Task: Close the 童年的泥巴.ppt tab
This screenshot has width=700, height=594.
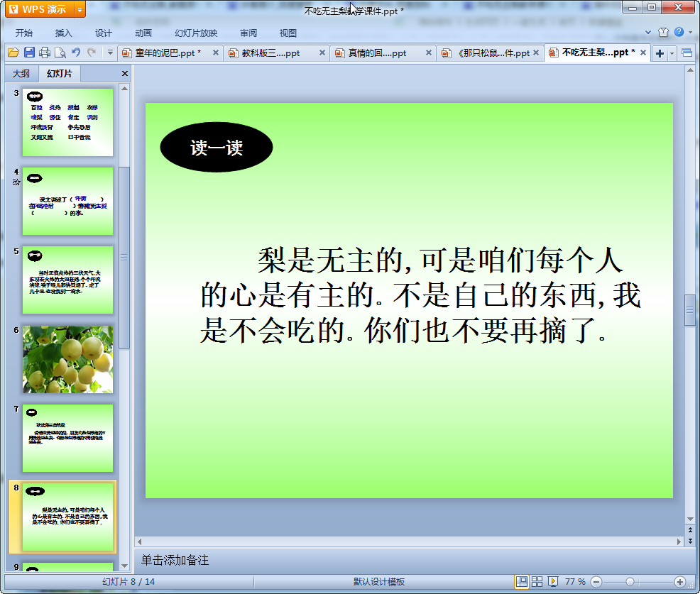Action: click(216, 53)
